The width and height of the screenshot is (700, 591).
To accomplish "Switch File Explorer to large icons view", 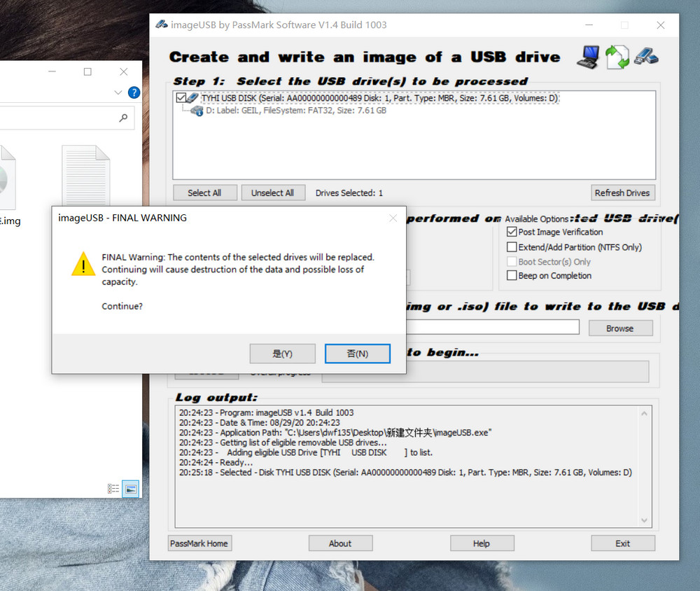I will [130, 489].
